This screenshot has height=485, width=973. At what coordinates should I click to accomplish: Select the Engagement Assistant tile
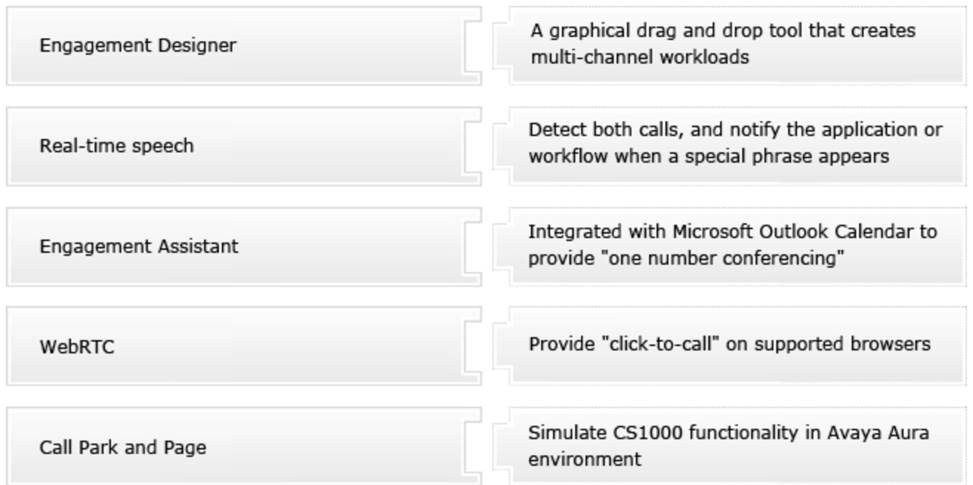[x=244, y=246]
